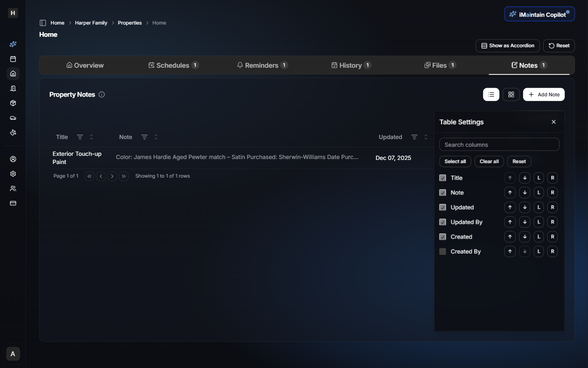Toggle sort on the Note column

point(156,137)
